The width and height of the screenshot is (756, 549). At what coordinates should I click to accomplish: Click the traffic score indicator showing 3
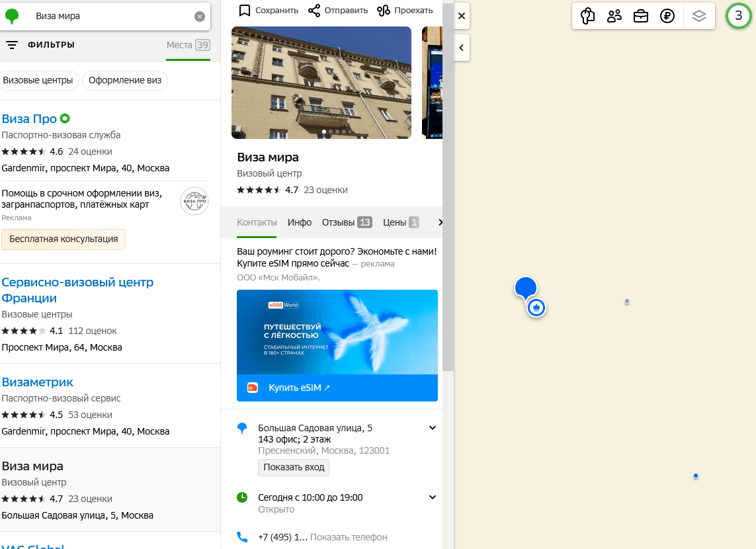tap(739, 16)
